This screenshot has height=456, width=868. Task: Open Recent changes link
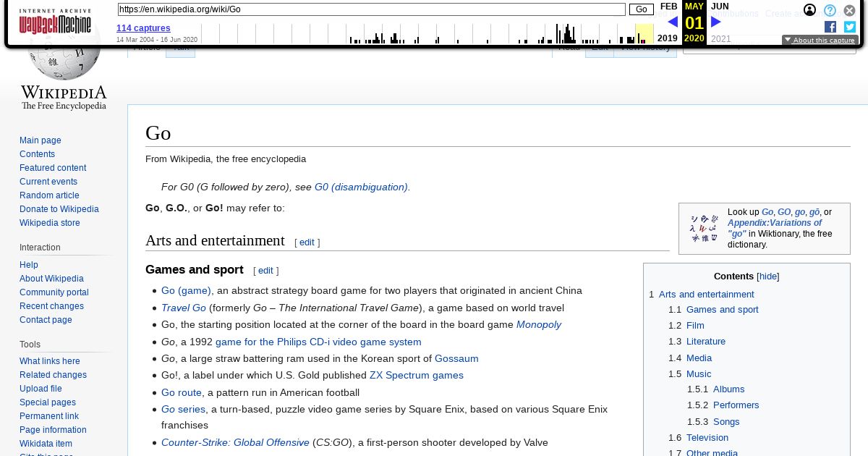pyautogui.click(x=51, y=306)
